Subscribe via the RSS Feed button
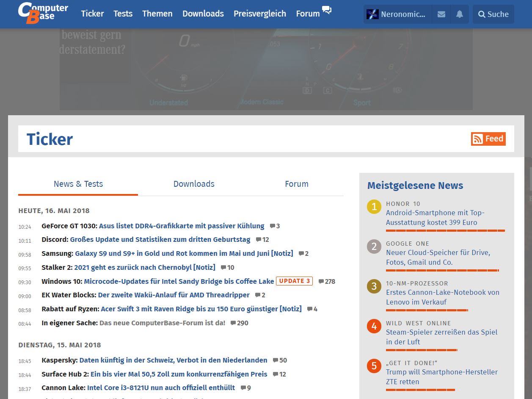Viewport: 532px width, 399px height. pos(488,139)
